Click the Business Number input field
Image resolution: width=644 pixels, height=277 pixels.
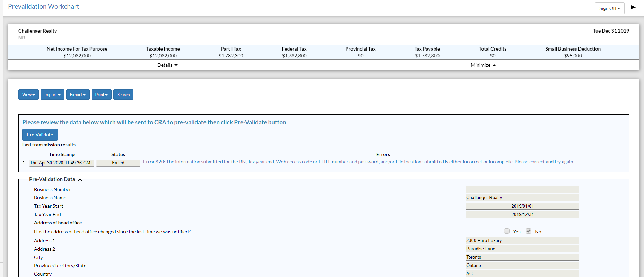click(522, 189)
